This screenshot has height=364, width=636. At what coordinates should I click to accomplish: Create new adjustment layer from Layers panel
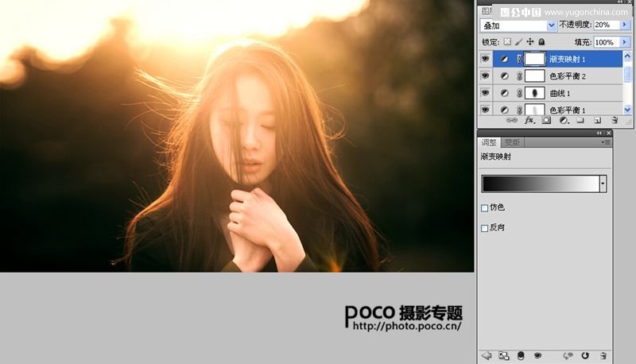[564, 120]
